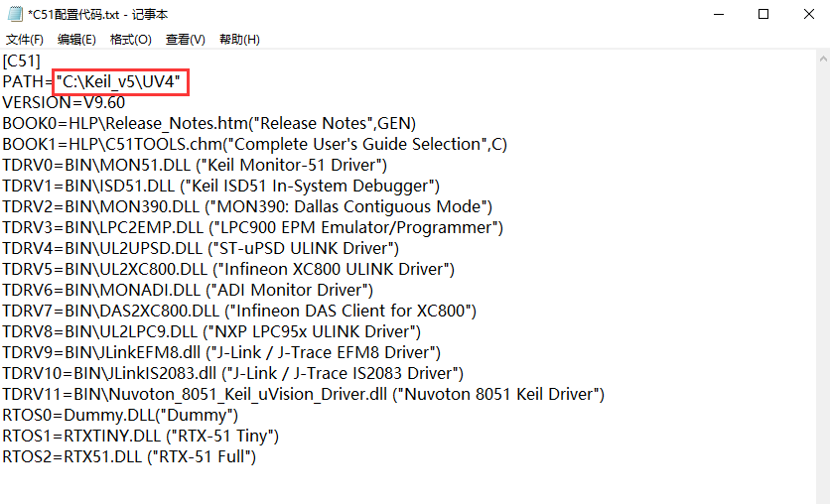Click the BOOK1 C51TOOLS.chm line

click(254, 144)
